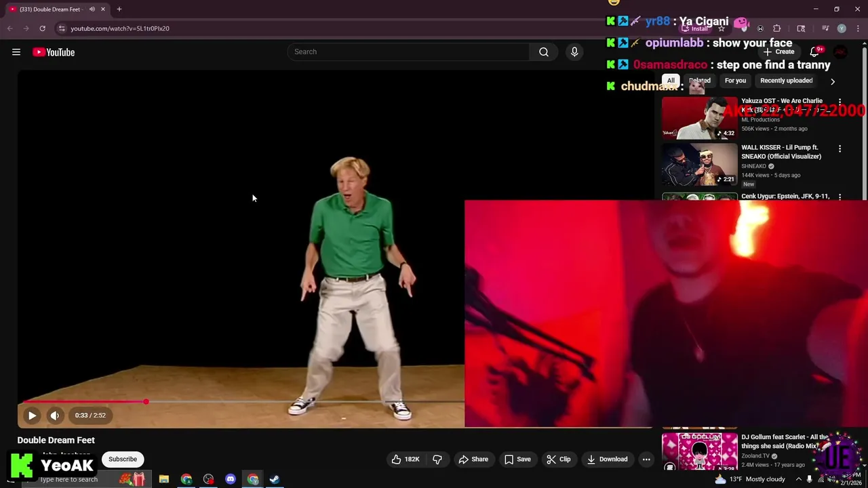Open WALL KISSER Lil Pump video thumbnail

[699, 164]
